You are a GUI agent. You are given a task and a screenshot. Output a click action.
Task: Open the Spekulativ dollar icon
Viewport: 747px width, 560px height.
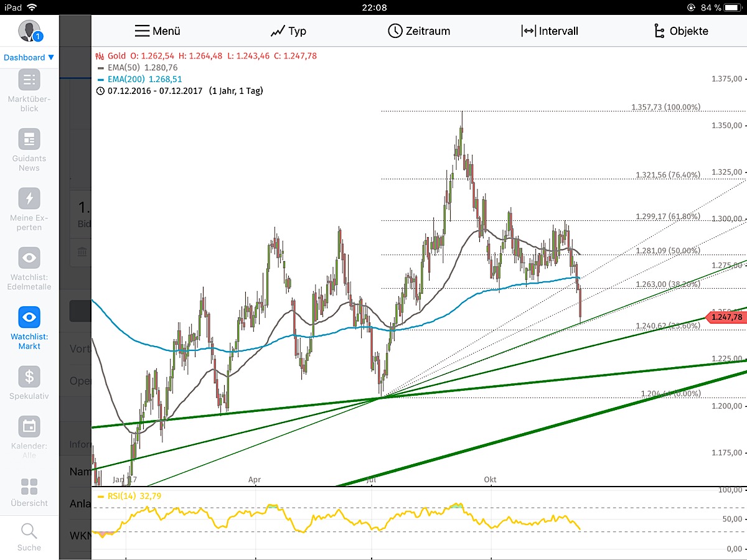pyautogui.click(x=29, y=375)
